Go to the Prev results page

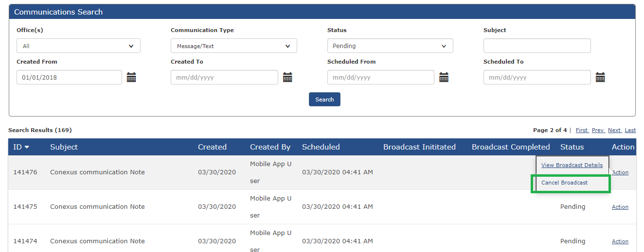598,130
